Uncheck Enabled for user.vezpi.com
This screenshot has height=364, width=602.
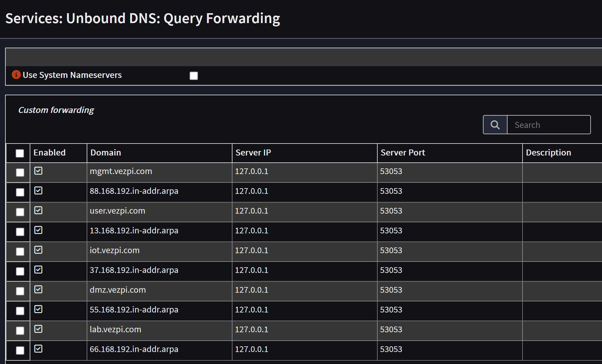click(38, 210)
